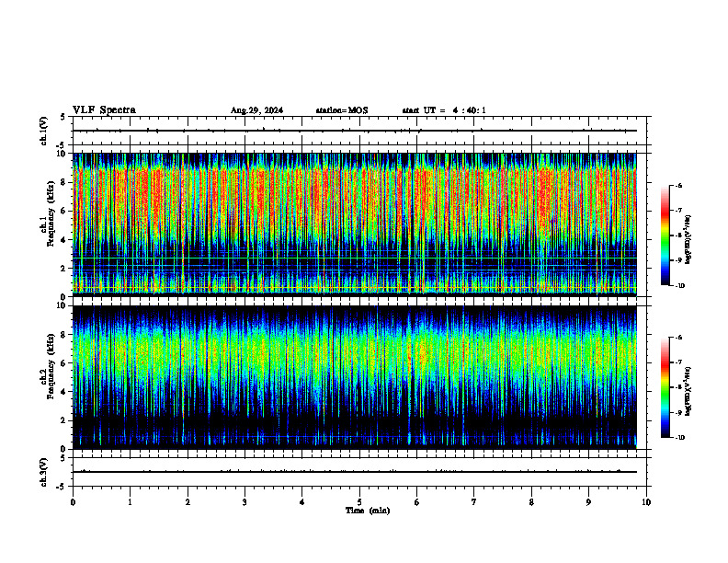Image resolution: width=728 pixels, height=563 pixels.
Task: Click the "-5" tick on ch.1(V) axis
Action: pyautogui.click(x=62, y=145)
